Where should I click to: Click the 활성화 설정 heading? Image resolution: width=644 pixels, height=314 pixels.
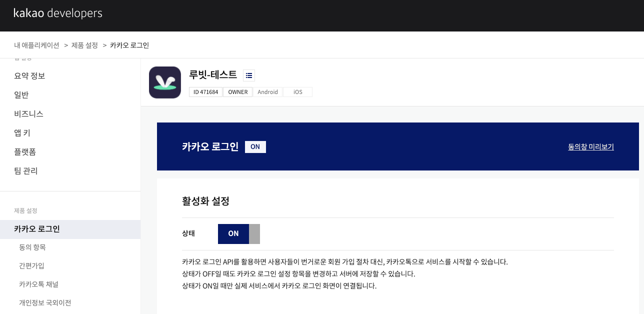[205, 201]
